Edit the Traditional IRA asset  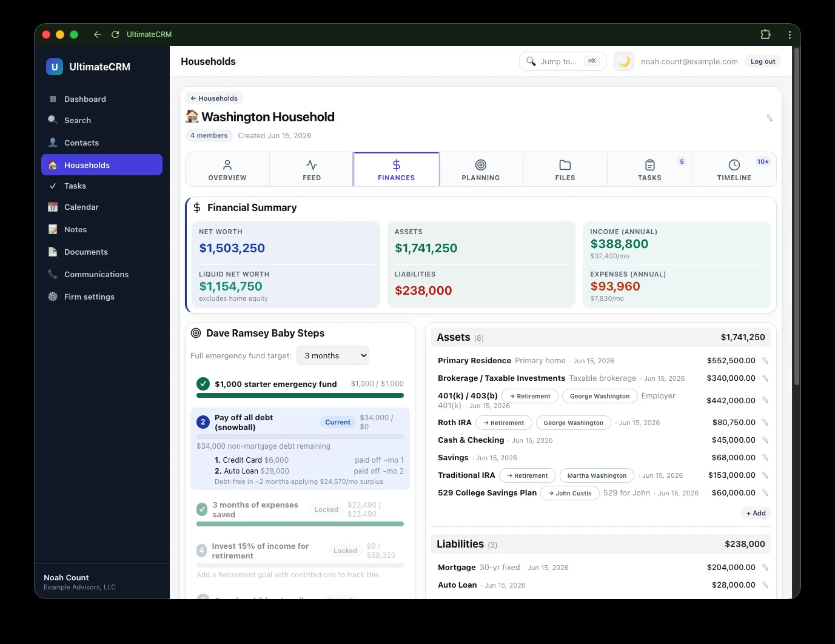pyautogui.click(x=765, y=475)
